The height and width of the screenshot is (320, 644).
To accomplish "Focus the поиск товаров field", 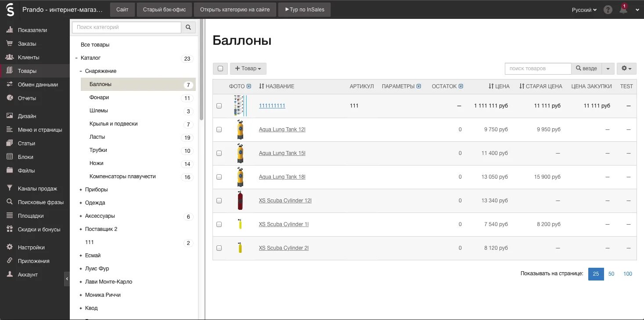I will click(538, 68).
